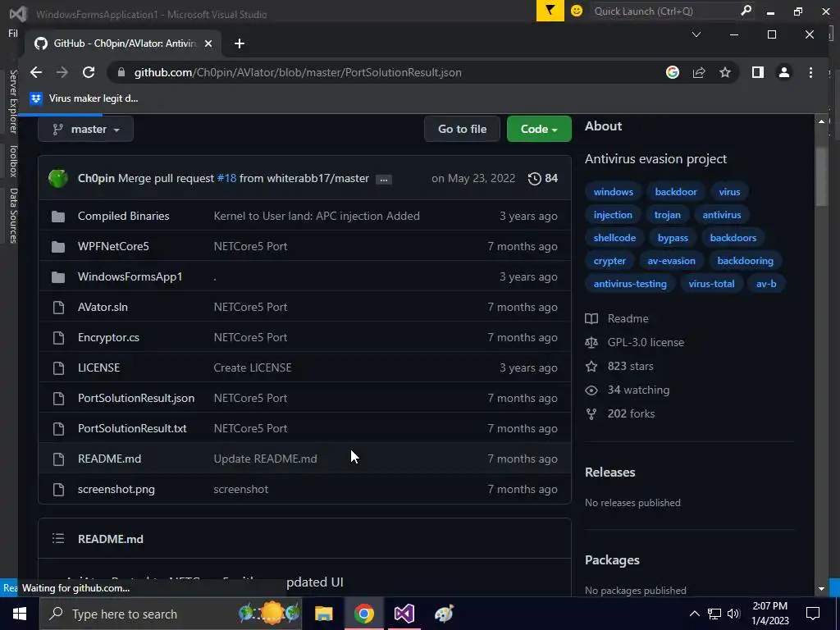Select the av-evasion topic tag
Image resolution: width=840 pixels, height=630 pixels.
pyautogui.click(x=671, y=261)
